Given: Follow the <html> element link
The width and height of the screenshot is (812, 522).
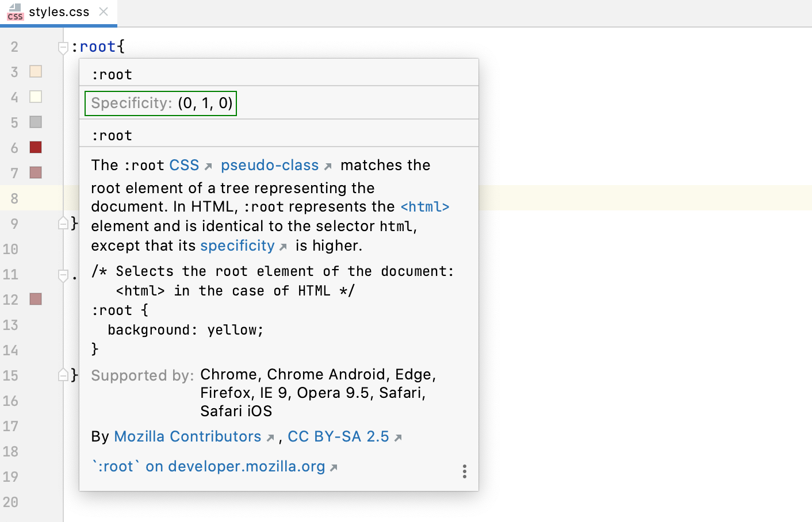Looking at the screenshot, I should [x=424, y=206].
